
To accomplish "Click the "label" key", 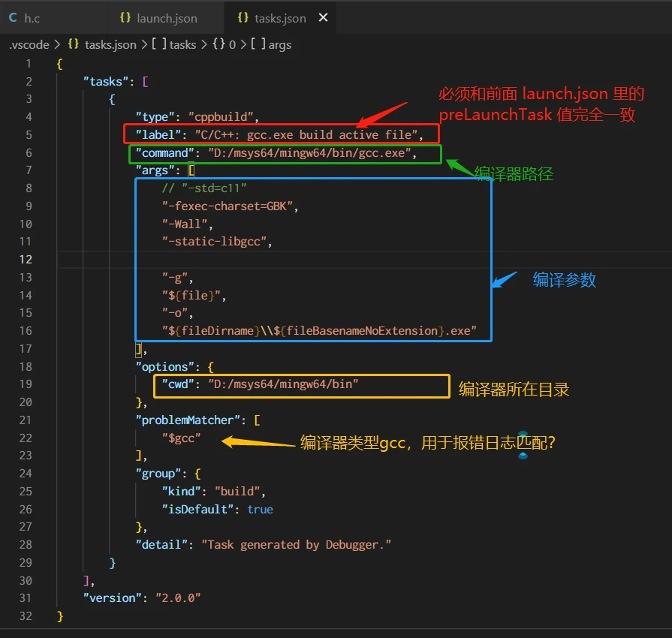I will pyautogui.click(x=158, y=135).
